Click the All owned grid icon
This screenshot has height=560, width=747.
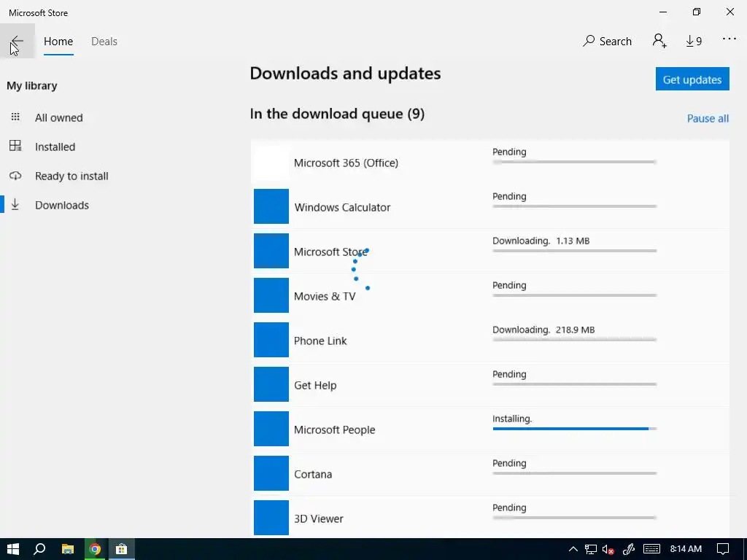[x=15, y=117]
